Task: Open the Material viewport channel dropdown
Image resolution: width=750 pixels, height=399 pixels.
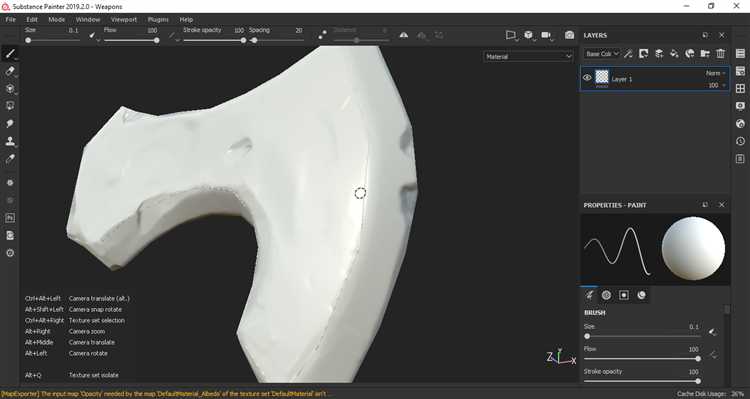Action: (528, 56)
